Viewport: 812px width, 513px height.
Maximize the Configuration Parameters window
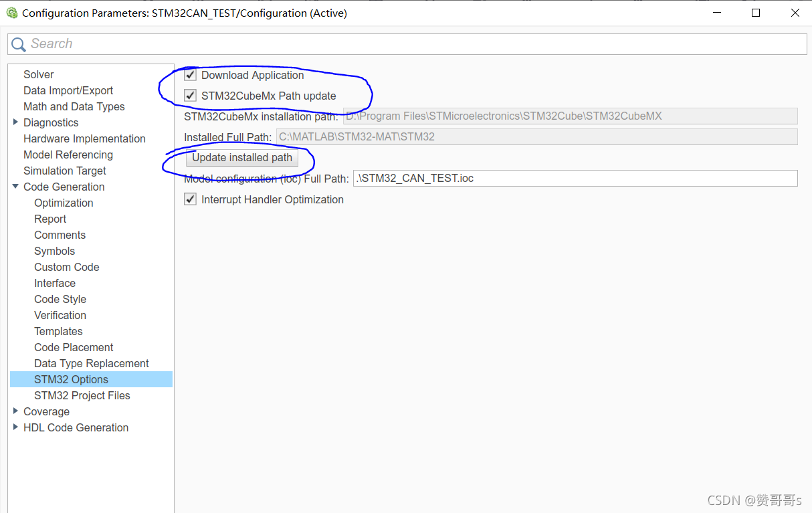click(x=756, y=13)
